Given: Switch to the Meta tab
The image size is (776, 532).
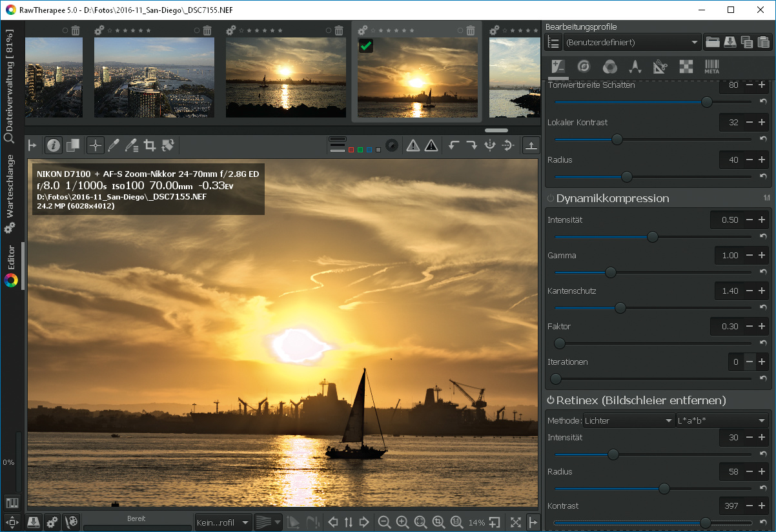Looking at the screenshot, I should (x=711, y=66).
